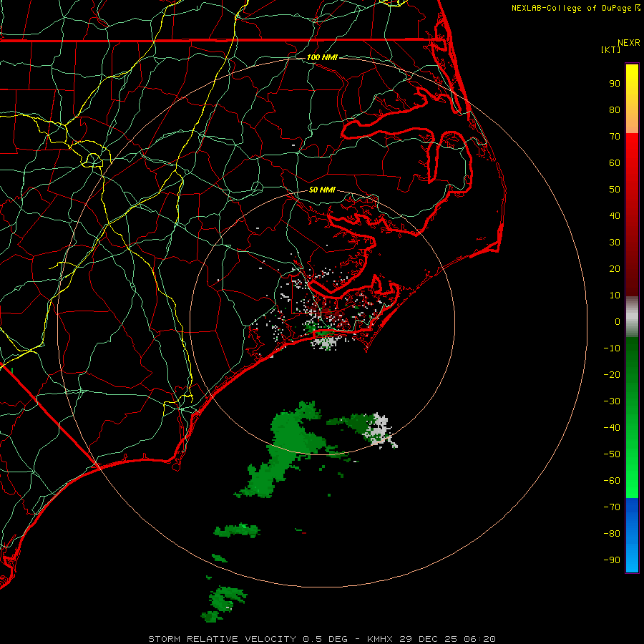The image size is (644, 644).
Task: Click the -60 value on velocity scale
Action: pos(612,481)
